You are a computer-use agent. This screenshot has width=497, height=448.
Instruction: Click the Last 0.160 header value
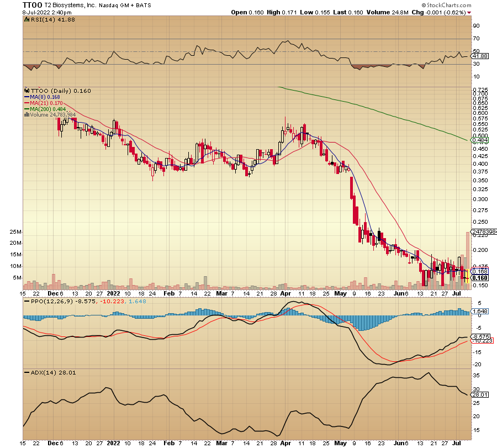click(x=348, y=12)
